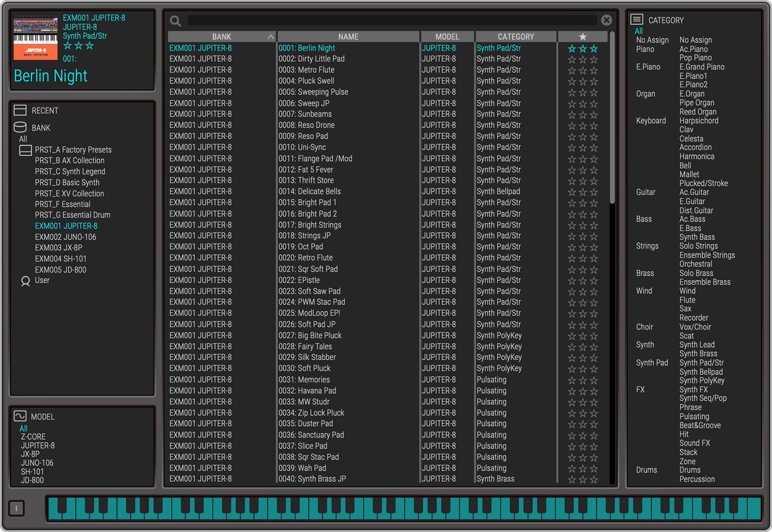Sort by BANK column header arrow
The image size is (772, 532).
pyautogui.click(x=271, y=37)
